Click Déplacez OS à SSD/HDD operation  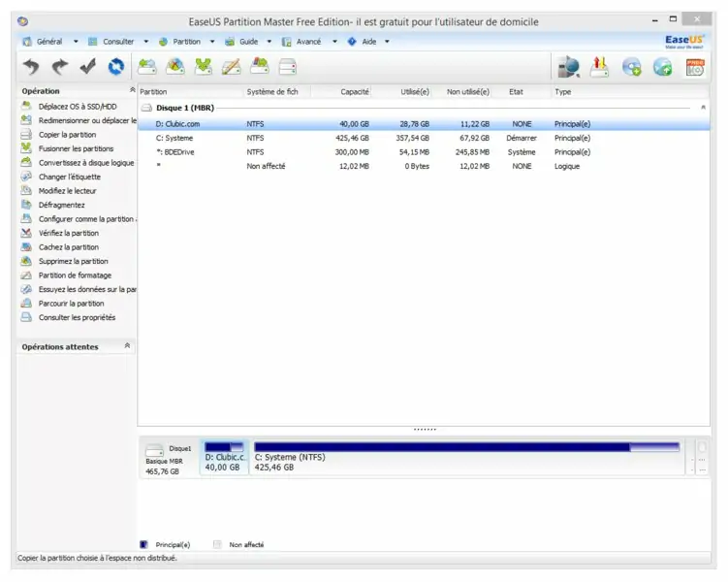pos(78,107)
